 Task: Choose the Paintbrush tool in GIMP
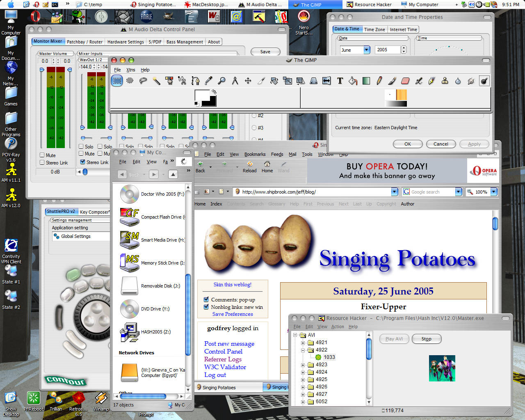coord(393,81)
